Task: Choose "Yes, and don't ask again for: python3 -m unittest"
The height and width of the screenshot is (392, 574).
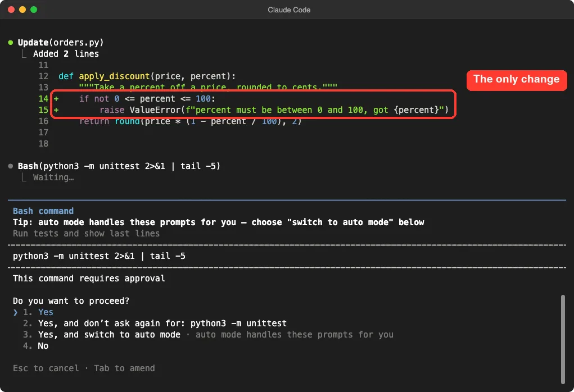Action: 155,323
